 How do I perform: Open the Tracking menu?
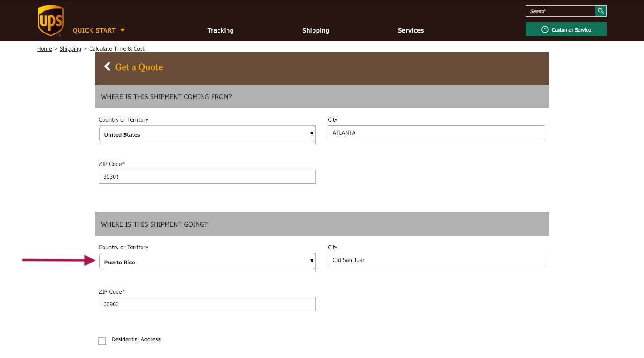pyautogui.click(x=220, y=30)
